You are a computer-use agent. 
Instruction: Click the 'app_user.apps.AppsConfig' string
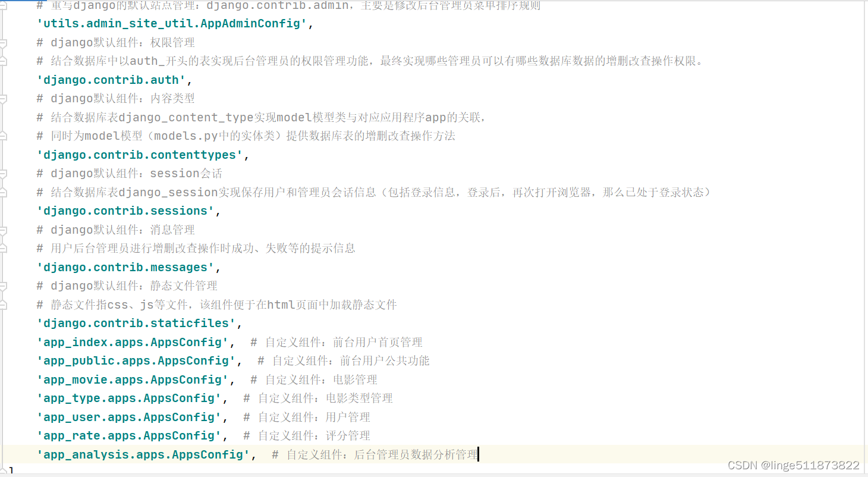click(x=129, y=417)
